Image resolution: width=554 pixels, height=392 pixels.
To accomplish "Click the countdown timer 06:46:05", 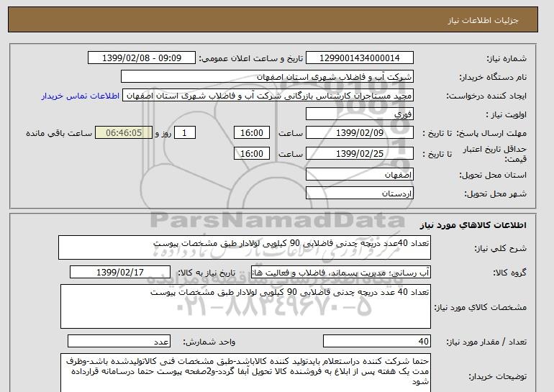I will coord(124,133).
